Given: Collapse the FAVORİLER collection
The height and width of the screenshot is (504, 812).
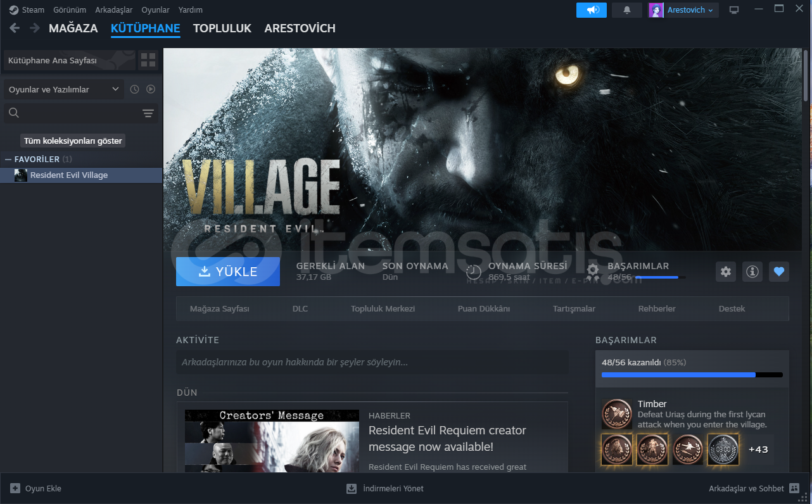Looking at the screenshot, I should point(8,160).
